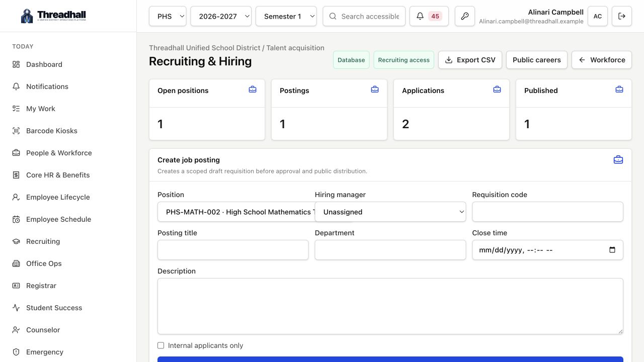Viewport: 644px width, 362px height.
Task: Click the Registrar ID card icon
Action: [16, 286]
